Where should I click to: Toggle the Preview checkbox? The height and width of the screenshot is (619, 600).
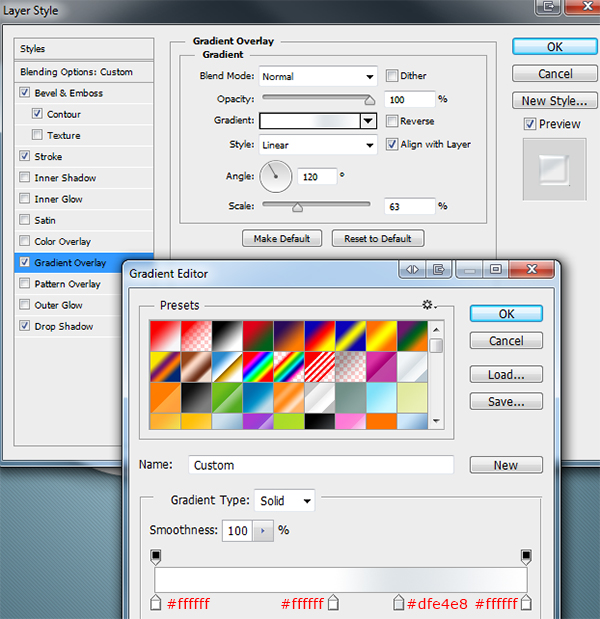pos(530,124)
